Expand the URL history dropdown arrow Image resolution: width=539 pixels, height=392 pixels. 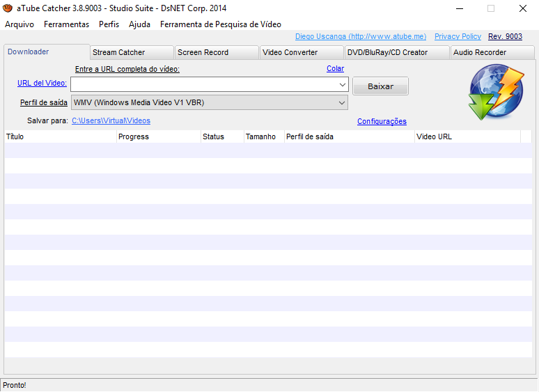pos(343,84)
